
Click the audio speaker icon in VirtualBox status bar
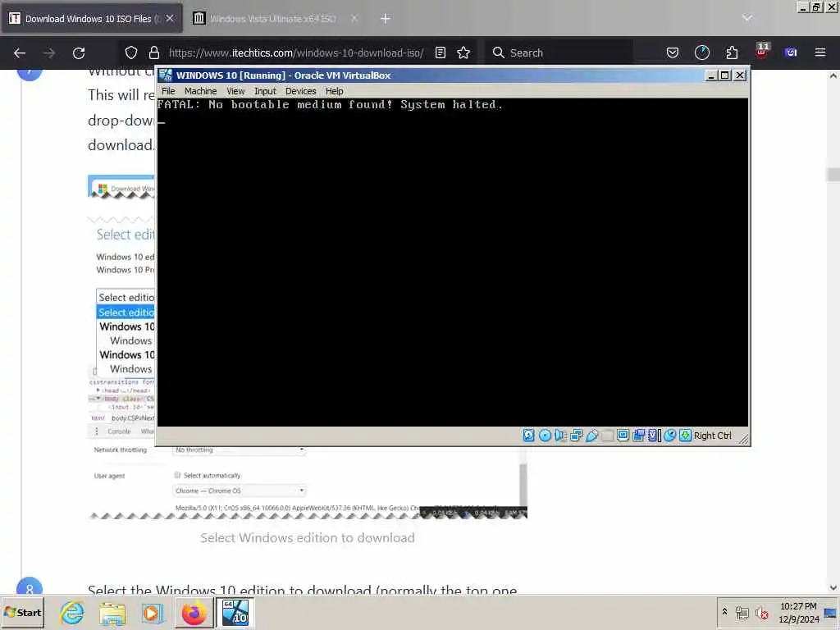click(x=560, y=436)
